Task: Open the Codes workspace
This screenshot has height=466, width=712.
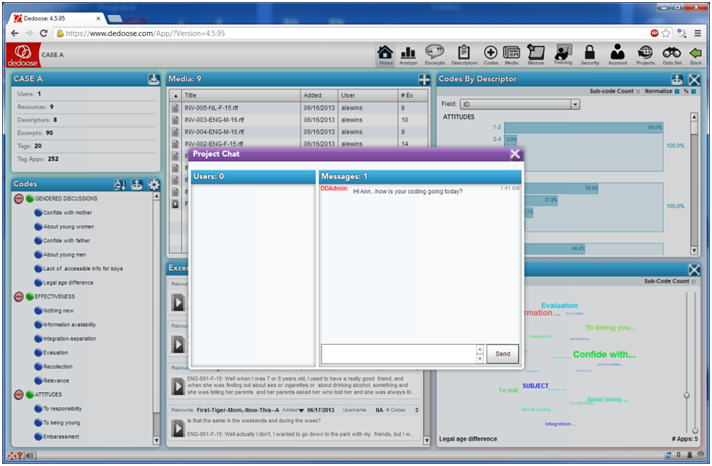Action: (x=490, y=55)
